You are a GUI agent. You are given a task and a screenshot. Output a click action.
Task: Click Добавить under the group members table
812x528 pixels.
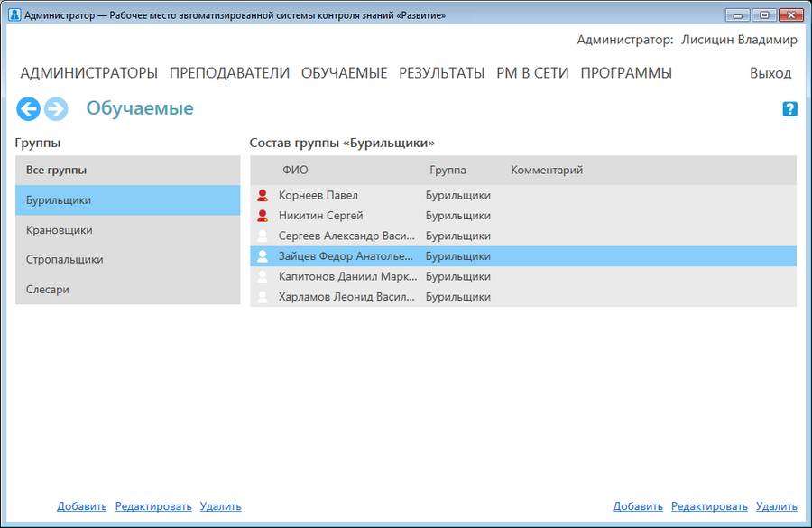638,506
